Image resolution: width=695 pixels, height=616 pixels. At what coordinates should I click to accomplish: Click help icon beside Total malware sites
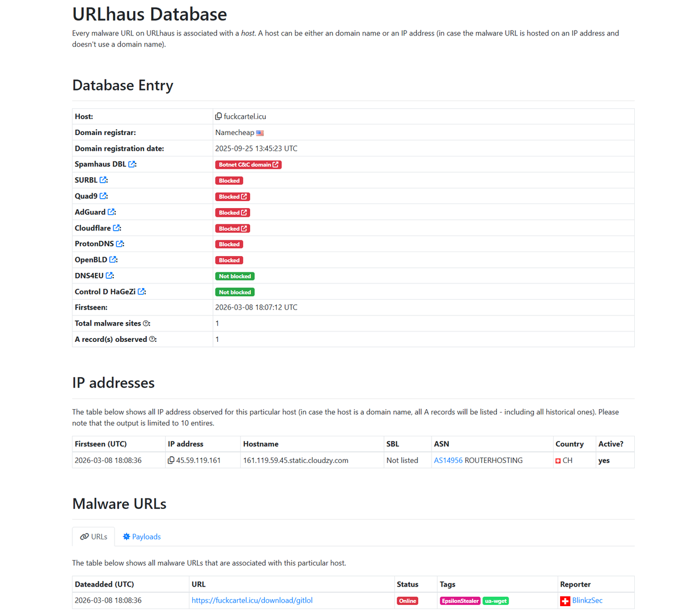146,323
